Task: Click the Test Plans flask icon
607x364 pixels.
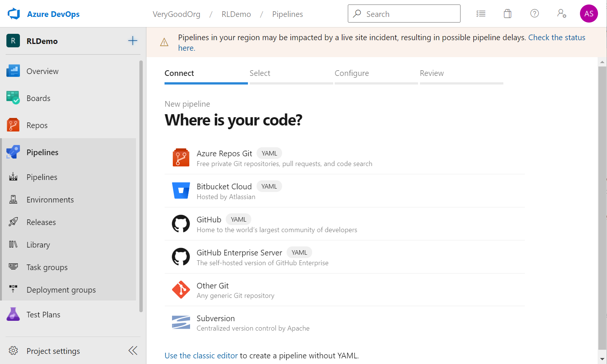Action: click(x=13, y=314)
